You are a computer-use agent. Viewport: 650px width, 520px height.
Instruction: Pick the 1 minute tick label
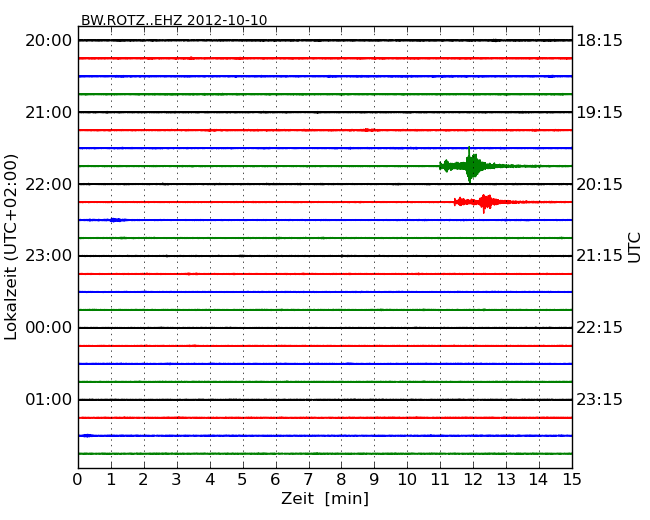click(x=111, y=480)
